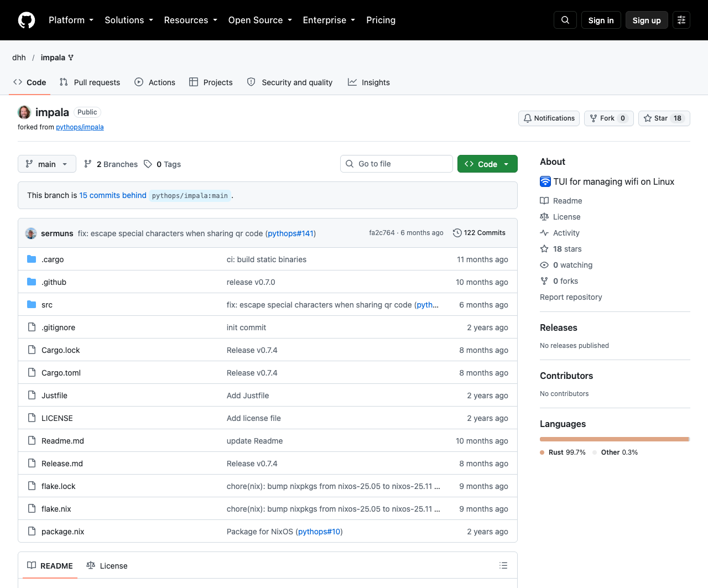Open the pythops#141 pull request link
The width and height of the screenshot is (708, 588).
click(290, 233)
